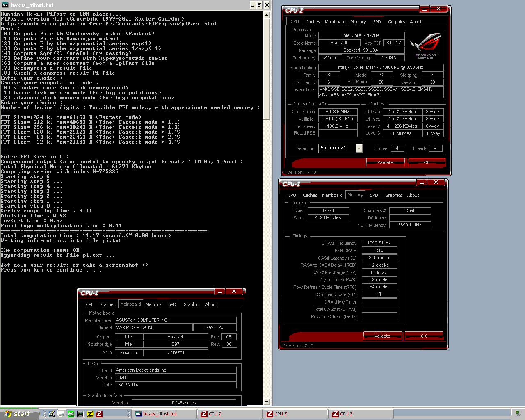
Task: Open SPD tab in the Processor CPU-Z window
Action: click(x=377, y=22)
